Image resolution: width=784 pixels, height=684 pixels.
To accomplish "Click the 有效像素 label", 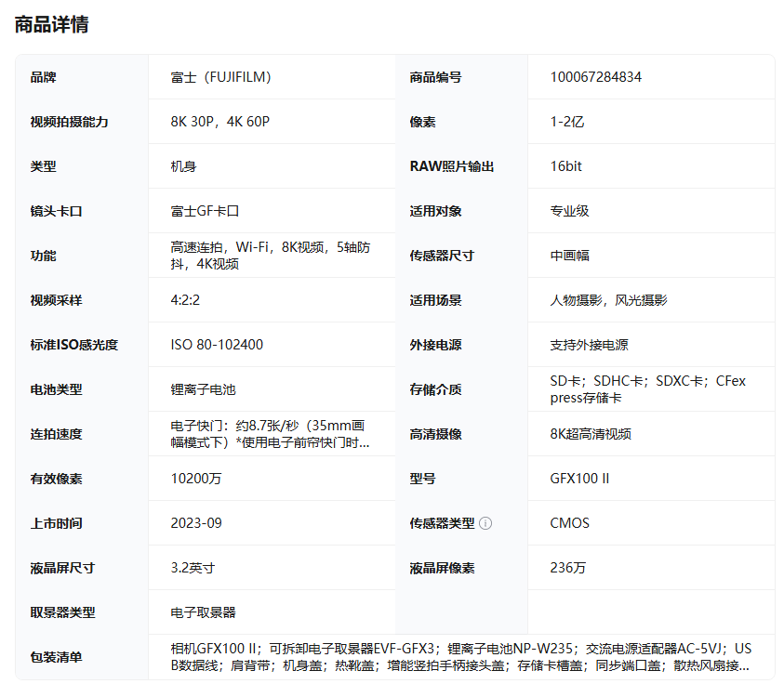I will 56,479.
